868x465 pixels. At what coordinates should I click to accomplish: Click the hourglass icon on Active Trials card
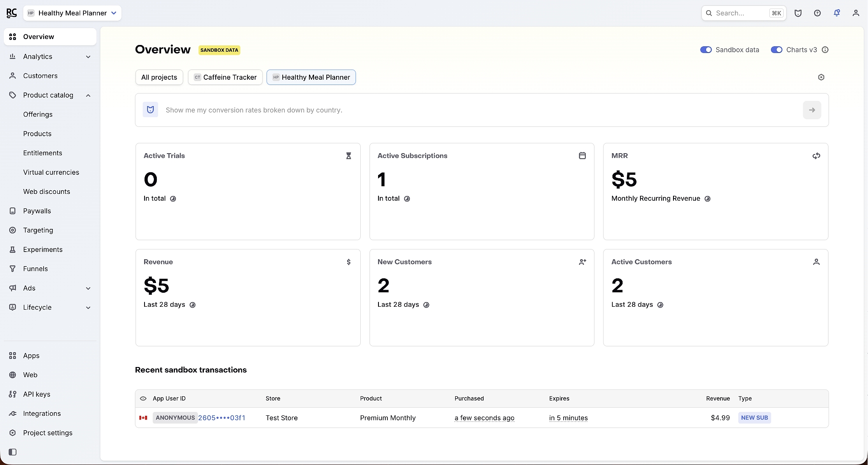coord(348,156)
